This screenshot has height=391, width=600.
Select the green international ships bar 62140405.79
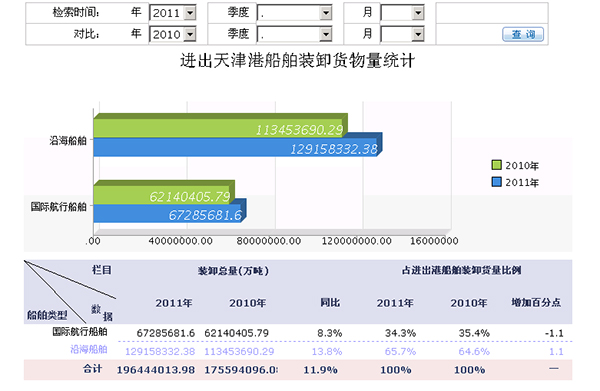(164, 192)
